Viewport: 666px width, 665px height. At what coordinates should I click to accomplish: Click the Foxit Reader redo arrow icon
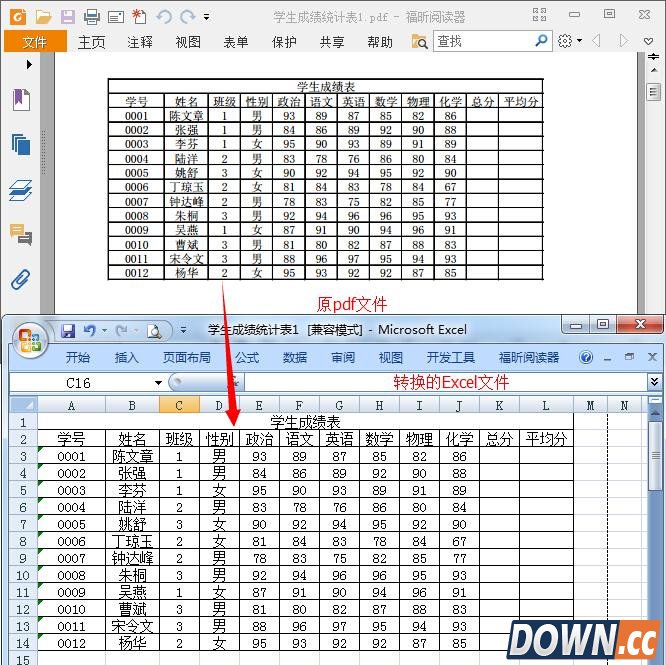(x=187, y=17)
